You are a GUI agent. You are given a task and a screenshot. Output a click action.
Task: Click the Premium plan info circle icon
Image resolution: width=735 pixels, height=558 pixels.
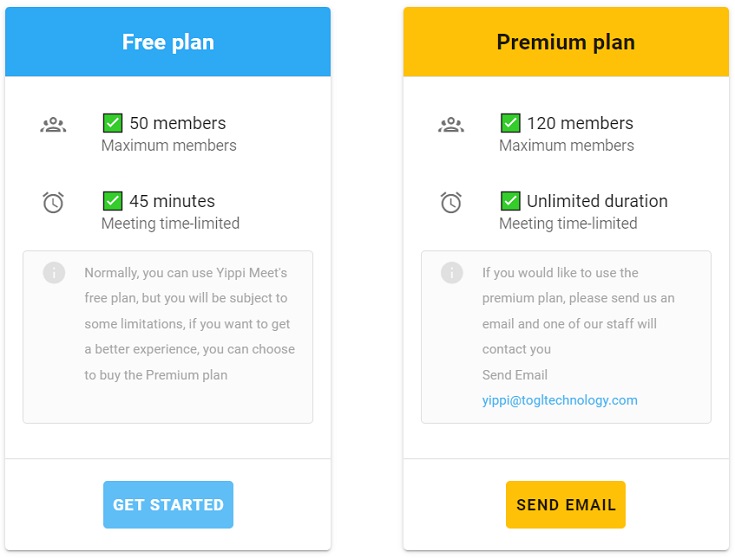(x=452, y=272)
